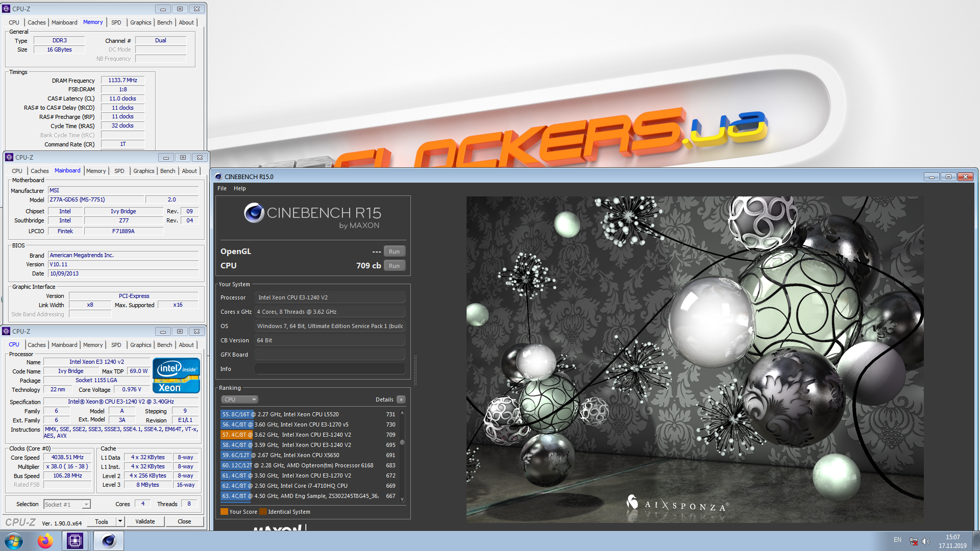Viewport: 980px width, 551px height.
Task: Click the 709 cb CPU score
Action: (x=369, y=266)
